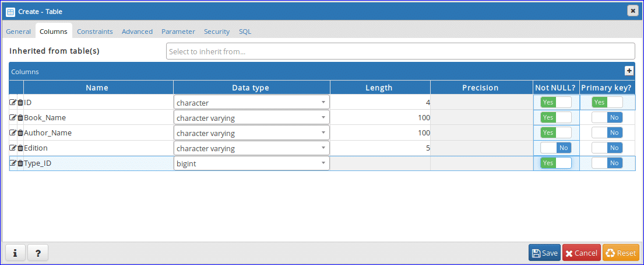The height and width of the screenshot is (265, 644).
Task: Open data type dropdown for ID
Action: 251,103
